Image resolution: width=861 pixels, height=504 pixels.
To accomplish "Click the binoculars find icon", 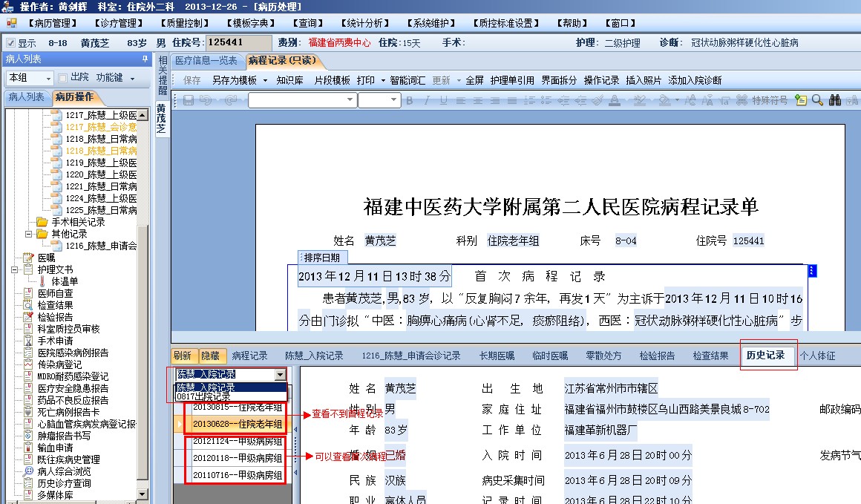I will click(834, 100).
